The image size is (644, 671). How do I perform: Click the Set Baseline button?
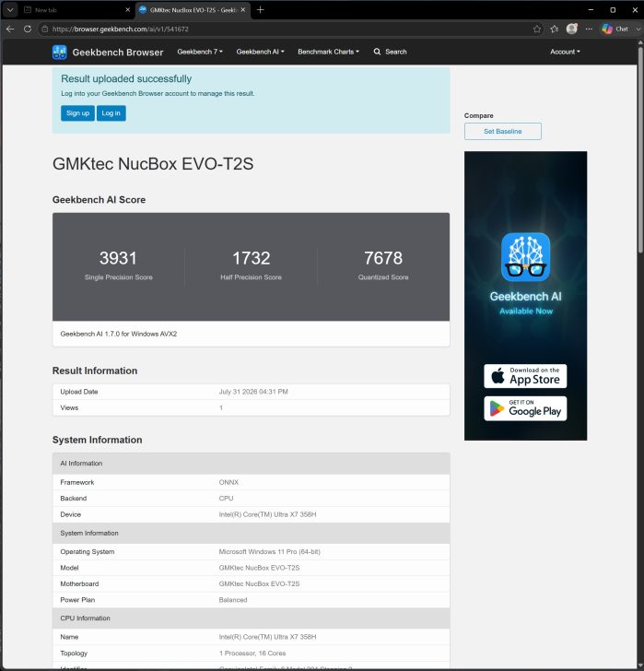tap(502, 132)
